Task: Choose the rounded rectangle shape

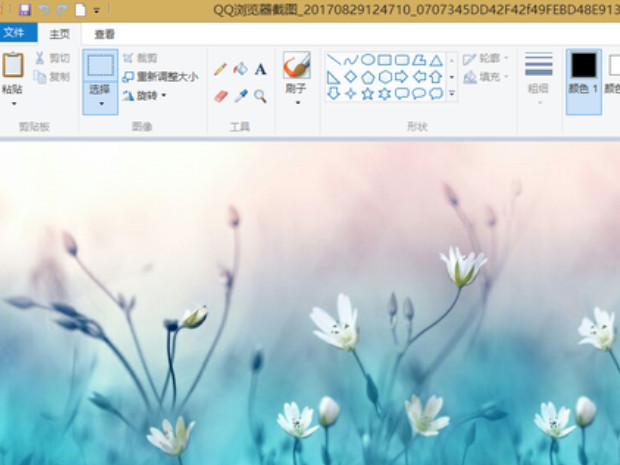Action: 402,60
